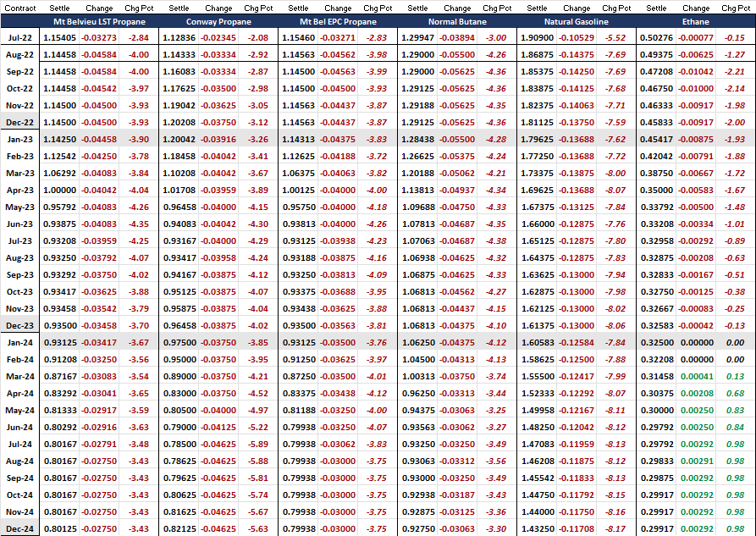Select the Mar-23 contract row label

click(x=19, y=174)
